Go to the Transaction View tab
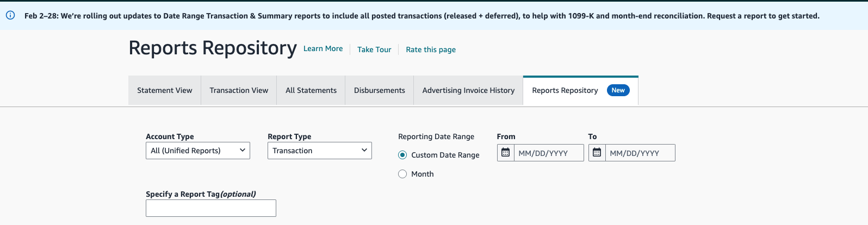This screenshot has height=225, width=868. point(239,90)
